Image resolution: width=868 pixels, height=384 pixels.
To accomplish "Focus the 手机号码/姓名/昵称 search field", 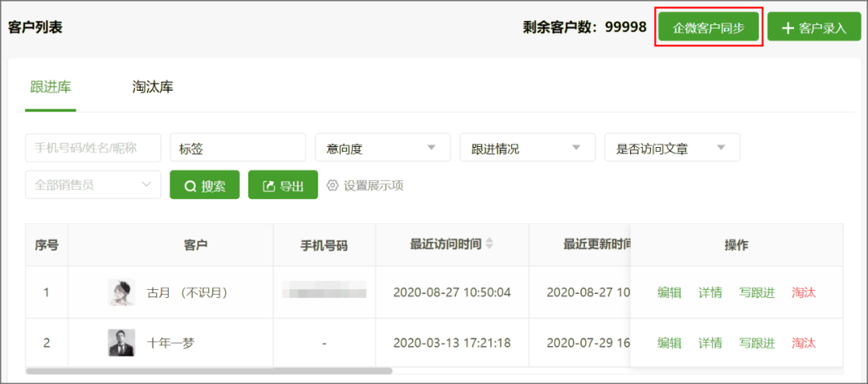I will pos(92,148).
